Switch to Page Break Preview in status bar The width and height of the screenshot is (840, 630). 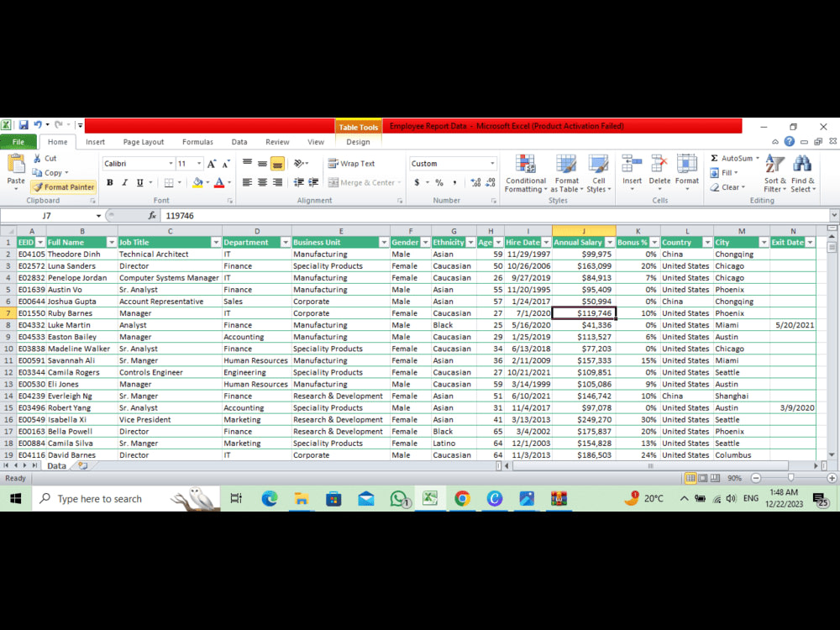tap(715, 478)
